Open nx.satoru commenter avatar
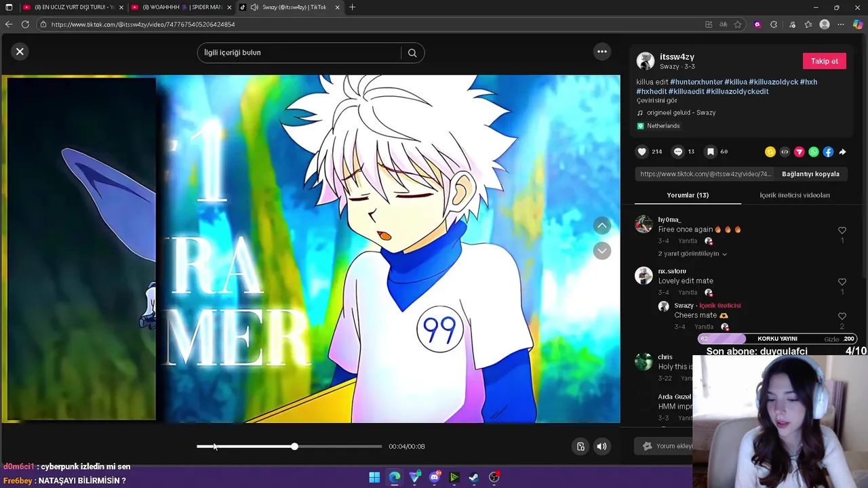The height and width of the screenshot is (488, 868). 644,276
